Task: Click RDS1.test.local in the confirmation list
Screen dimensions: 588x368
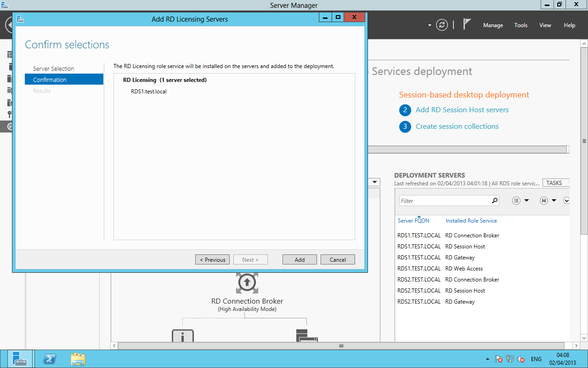Action: point(148,91)
